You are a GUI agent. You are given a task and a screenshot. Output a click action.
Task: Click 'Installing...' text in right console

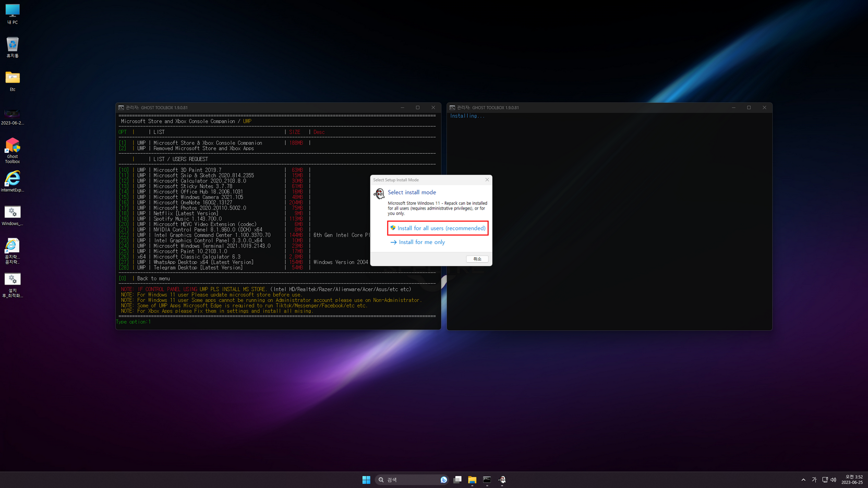pos(467,116)
